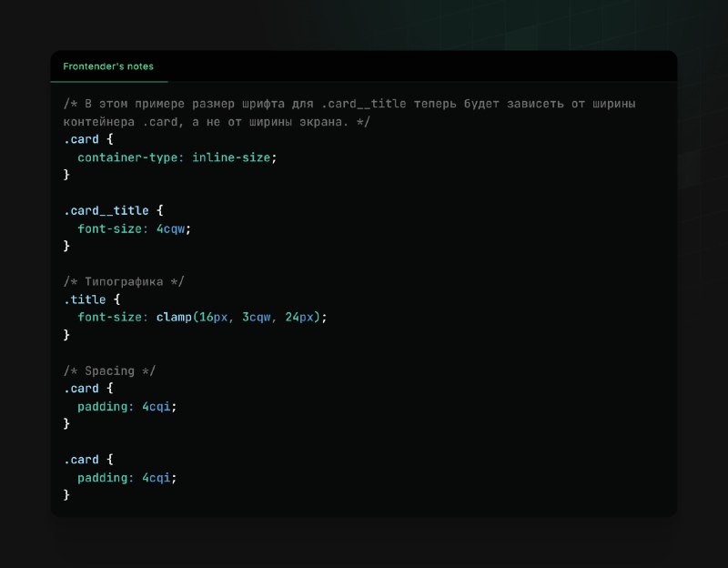This screenshot has width=728, height=568.
Task: Select the inline-size value
Action: tap(232, 157)
